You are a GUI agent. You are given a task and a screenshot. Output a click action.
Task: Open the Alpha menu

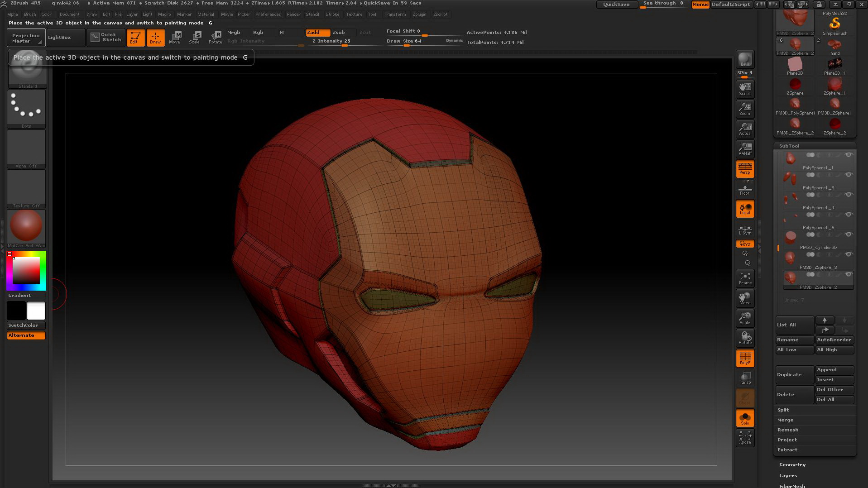click(13, 14)
